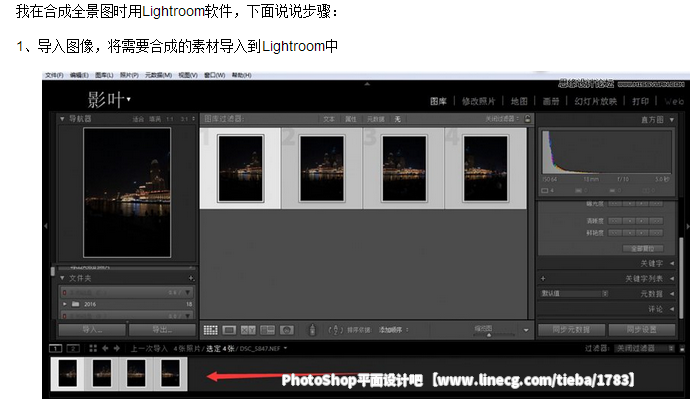The image size is (690, 399).
Task: Add a folder with plus icon
Action: click(x=191, y=278)
